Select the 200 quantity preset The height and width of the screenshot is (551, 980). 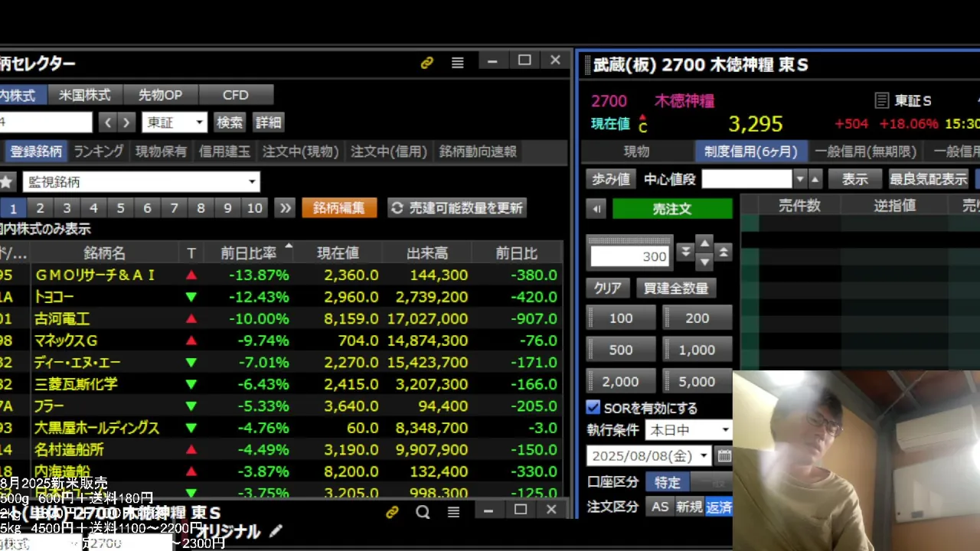click(x=697, y=318)
